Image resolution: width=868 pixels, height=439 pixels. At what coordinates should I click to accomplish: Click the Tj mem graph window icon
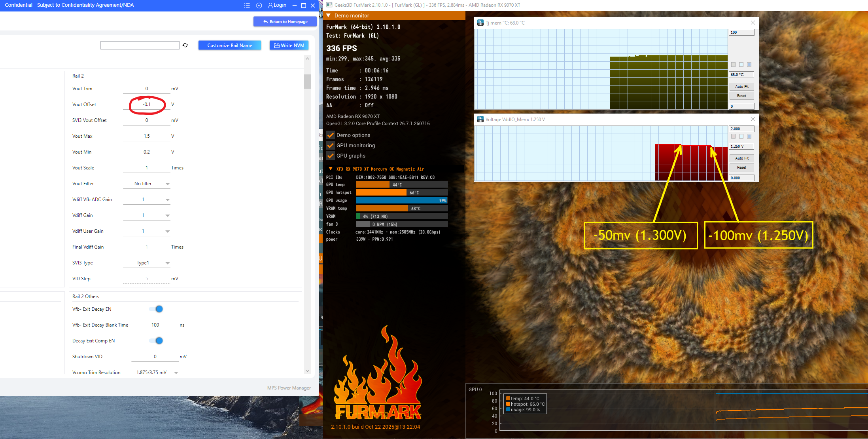coord(480,23)
